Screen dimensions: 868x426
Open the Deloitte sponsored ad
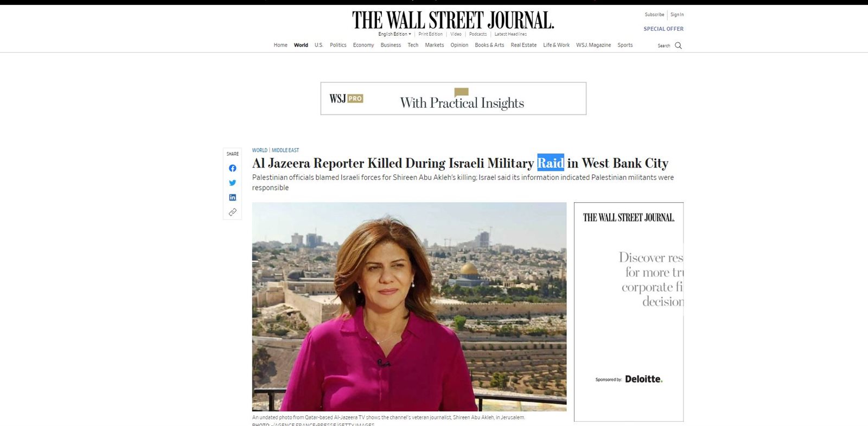[628, 312]
